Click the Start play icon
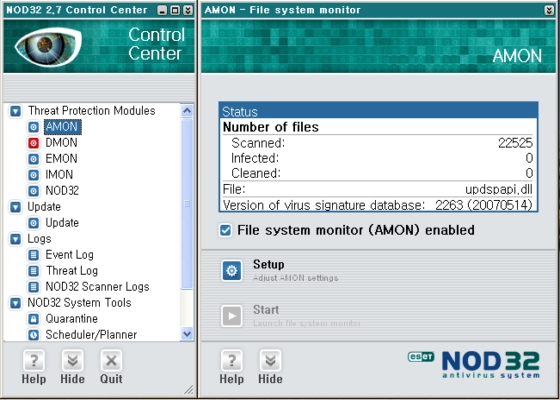 232,316
